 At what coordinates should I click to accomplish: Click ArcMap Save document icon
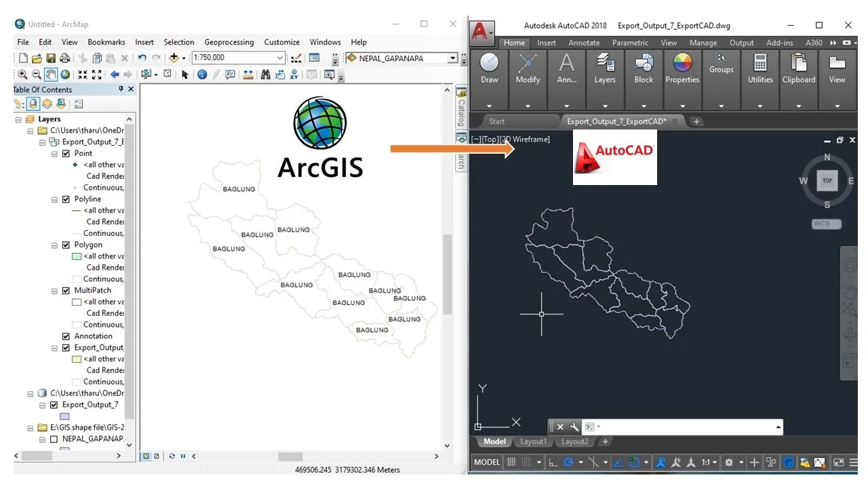coord(51,58)
